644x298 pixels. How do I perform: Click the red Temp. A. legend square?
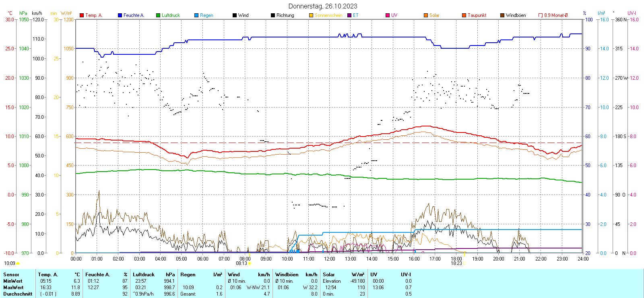(82, 15)
